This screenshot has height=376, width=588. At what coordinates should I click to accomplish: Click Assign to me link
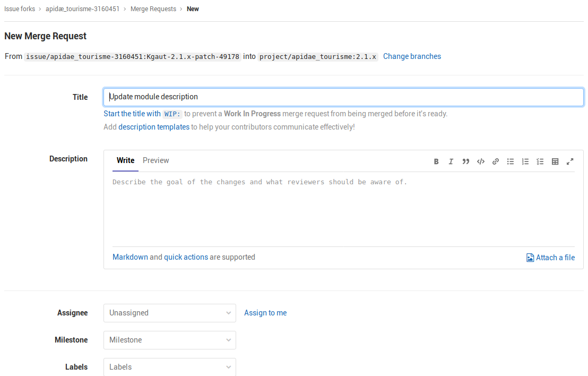[x=265, y=313]
